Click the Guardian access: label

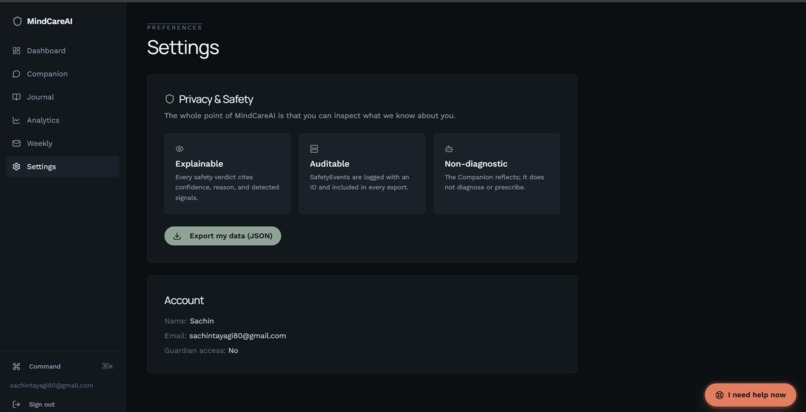point(195,351)
